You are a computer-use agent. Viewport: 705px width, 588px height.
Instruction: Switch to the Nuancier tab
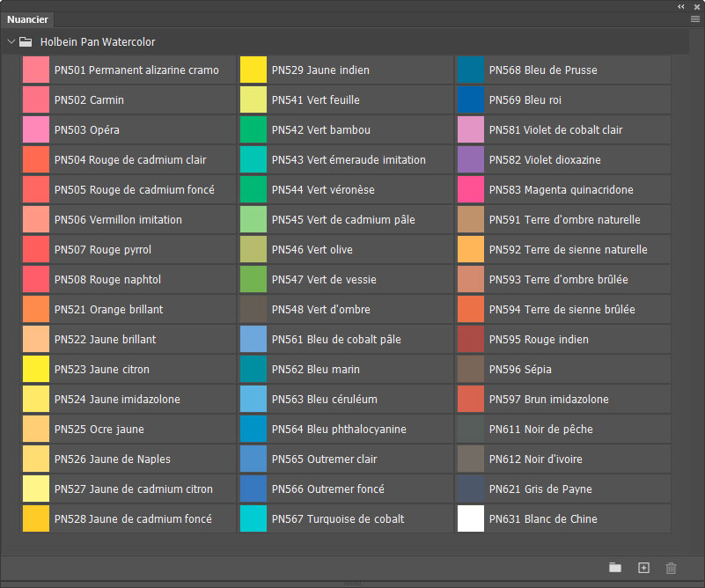27,19
